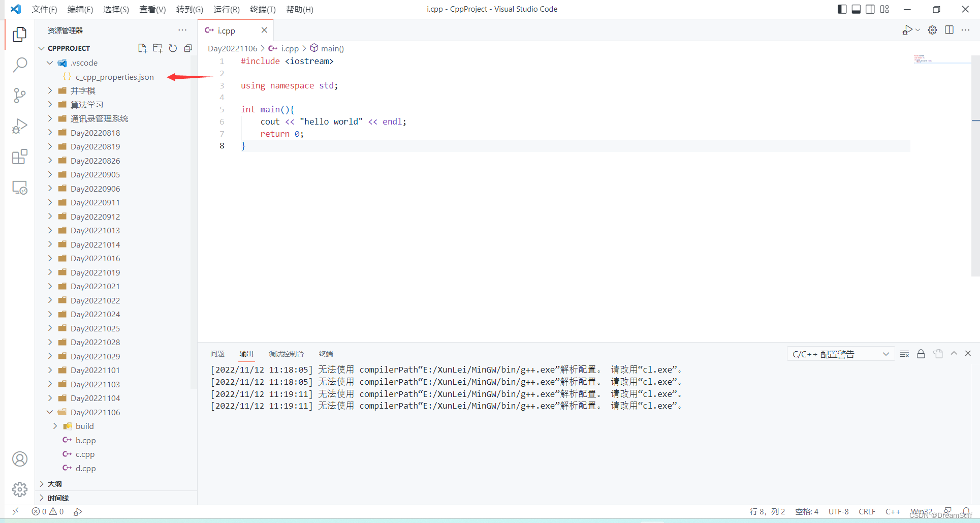Open the C/C++ 配置警告 output channel dropdown

point(840,354)
